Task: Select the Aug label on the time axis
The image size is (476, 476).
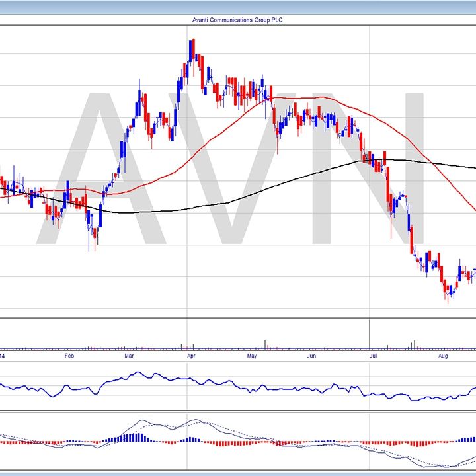Action: coord(444,356)
